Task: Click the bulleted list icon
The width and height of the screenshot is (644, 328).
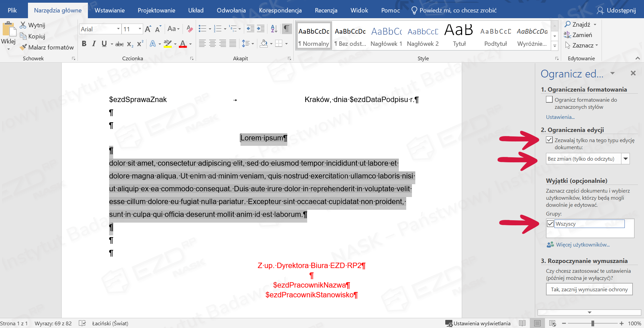Action: pos(202,29)
